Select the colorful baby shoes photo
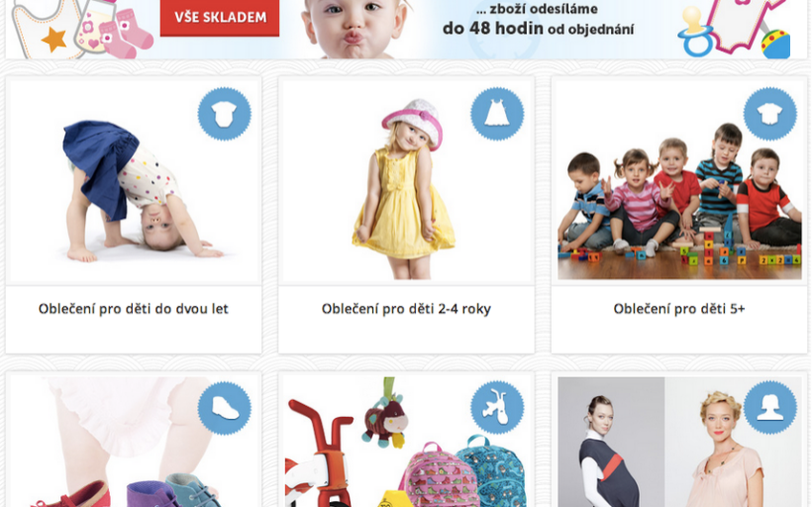Viewport: 812px width, 507px height. 133,442
